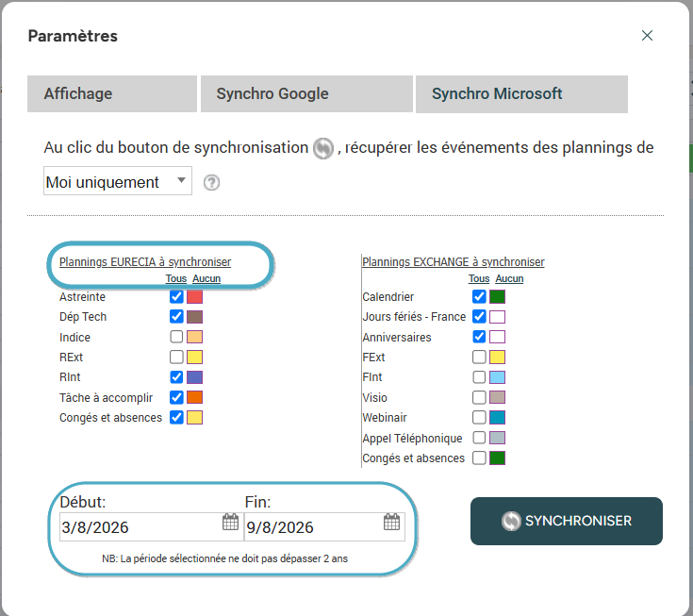Open the red Astreinte color swatch

[x=194, y=297]
